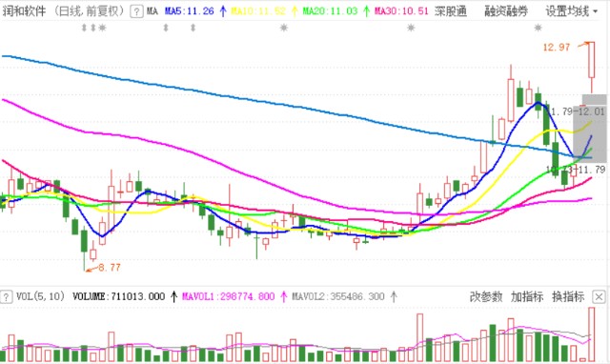610x364 pixels.
Task: Click the 换指标 button
Action: (x=568, y=296)
